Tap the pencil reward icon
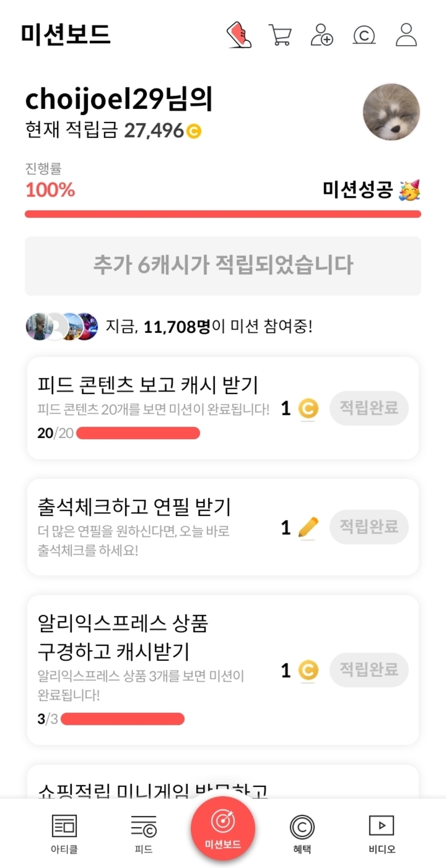This screenshot has width=446, height=868. pos(308,527)
